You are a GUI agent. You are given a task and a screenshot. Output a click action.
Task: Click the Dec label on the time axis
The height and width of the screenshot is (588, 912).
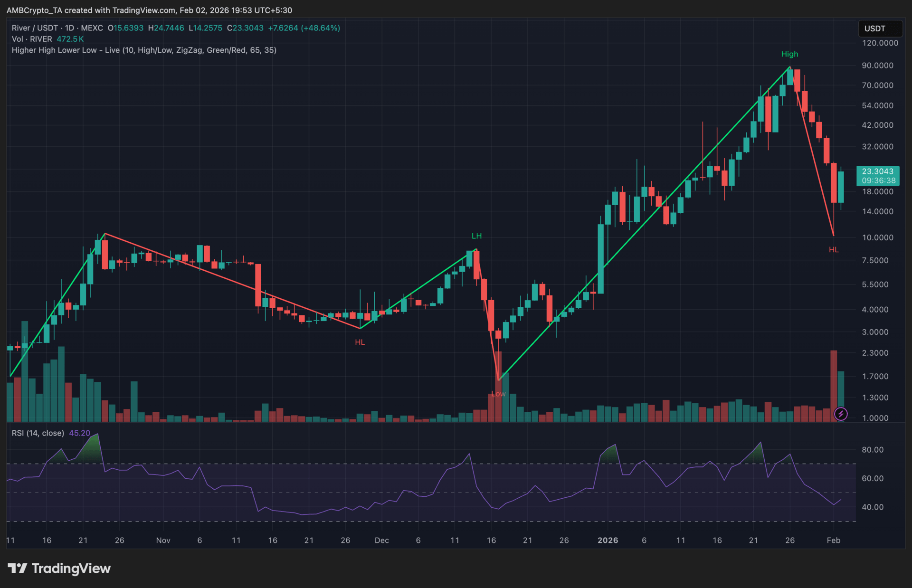click(x=381, y=540)
